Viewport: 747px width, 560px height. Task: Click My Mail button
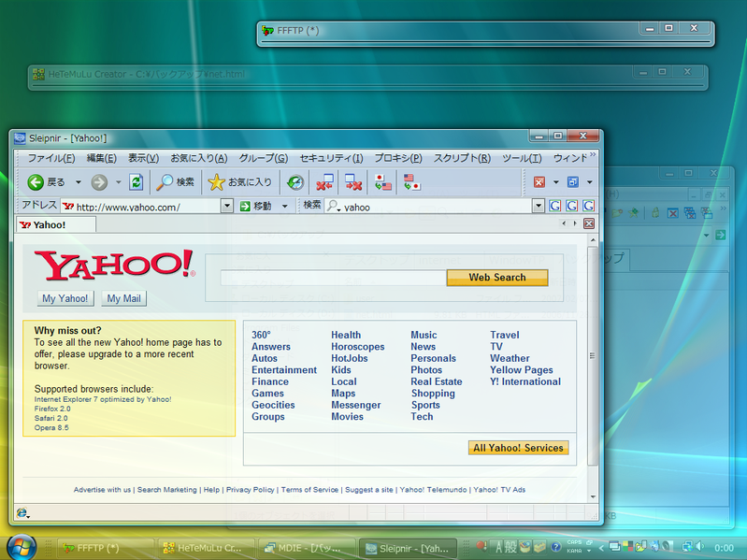(x=123, y=298)
